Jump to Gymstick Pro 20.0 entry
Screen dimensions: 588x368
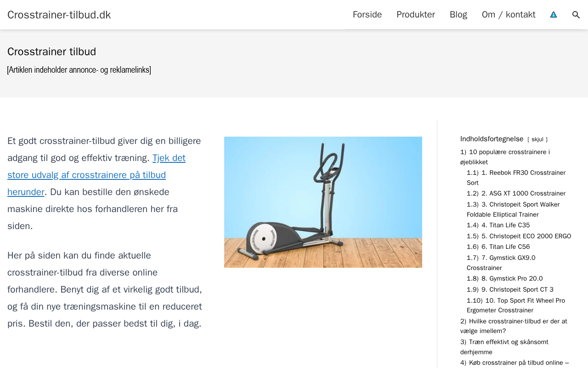pos(504,279)
